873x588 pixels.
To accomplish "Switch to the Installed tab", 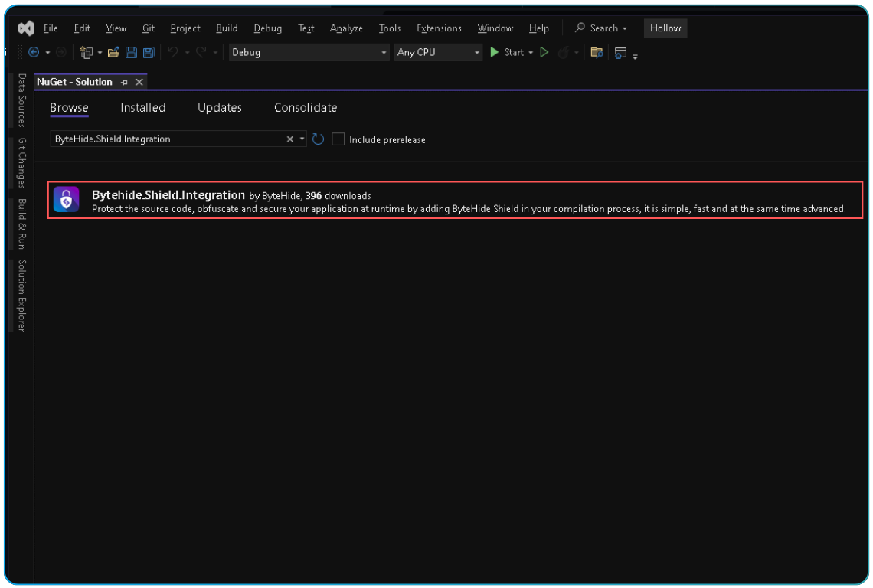I will pyautogui.click(x=142, y=107).
